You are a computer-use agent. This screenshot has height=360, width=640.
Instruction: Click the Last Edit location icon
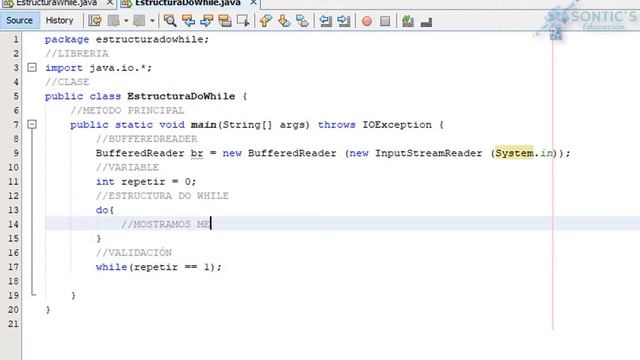95,20
